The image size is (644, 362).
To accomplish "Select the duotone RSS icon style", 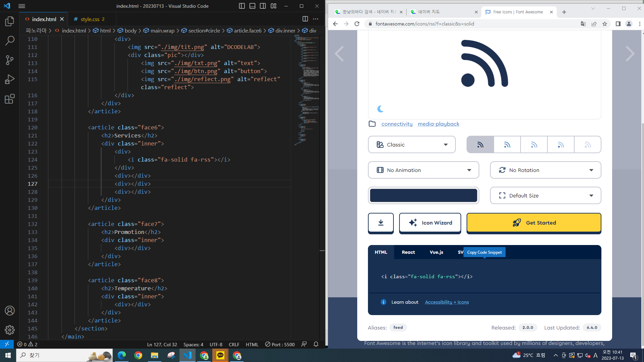I will pyautogui.click(x=560, y=145).
